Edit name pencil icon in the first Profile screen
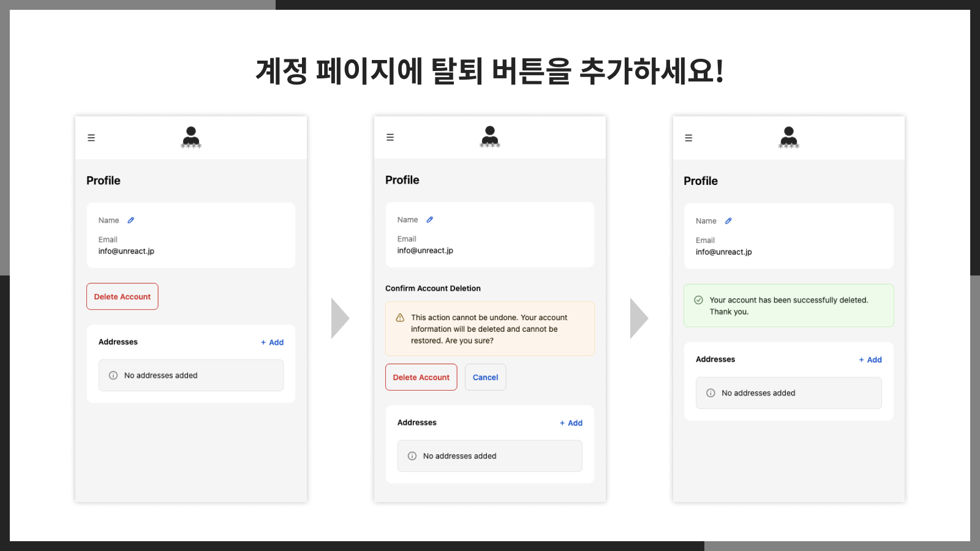The image size is (980, 551). coord(130,220)
